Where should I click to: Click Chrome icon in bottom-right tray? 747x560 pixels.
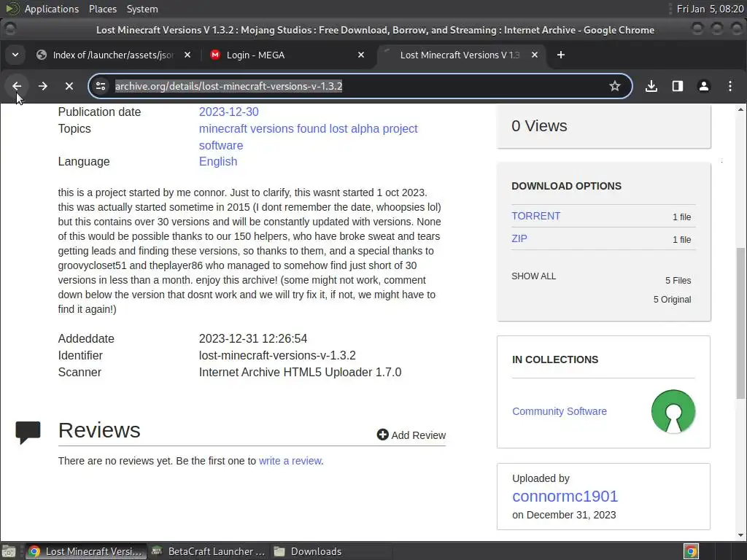pyautogui.click(x=691, y=551)
